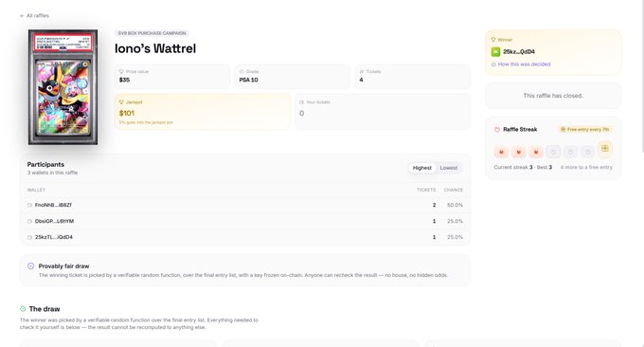Click the Your tickets icon
This screenshot has height=347, width=644.
pos(301,102)
